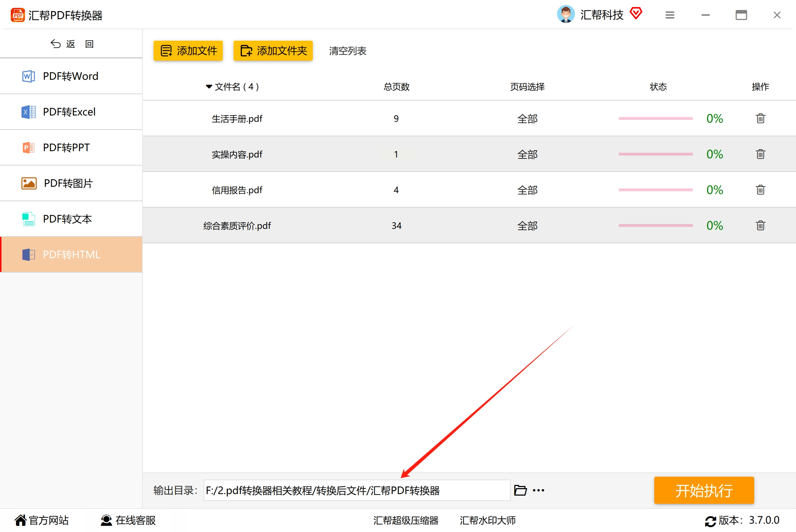
Task: Delete 生活手册.pdf using its trash icon
Action: [x=760, y=118]
